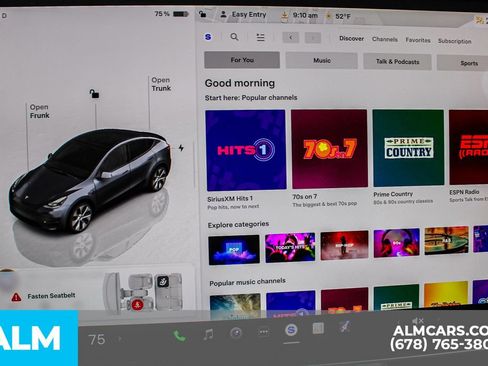Increase temperature with arrow beside 75
The height and width of the screenshot is (366, 488).
120,339
